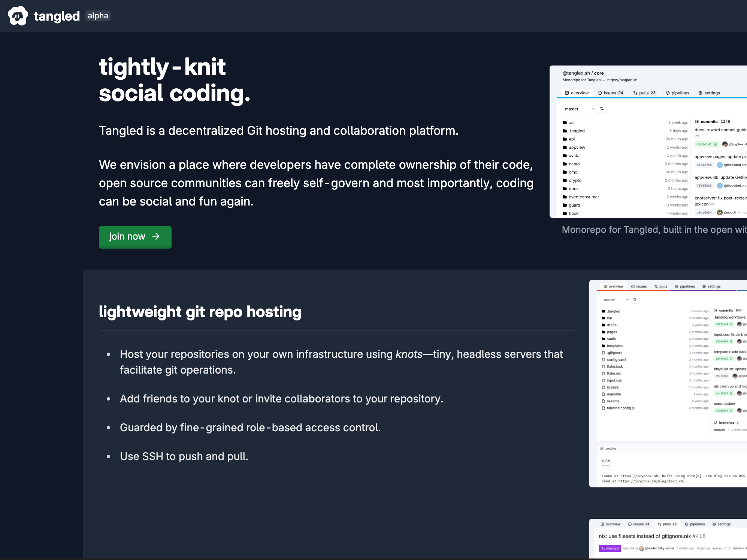The width and height of the screenshot is (747, 560).
Task: Open the pull request #418 screenshot
Action: (x=668, y=538)
